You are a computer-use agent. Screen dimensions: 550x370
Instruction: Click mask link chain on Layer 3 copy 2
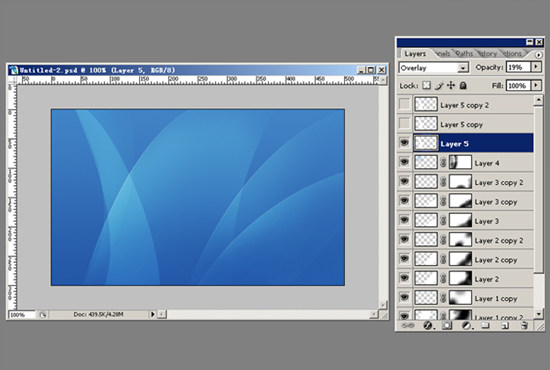[443, 182]
